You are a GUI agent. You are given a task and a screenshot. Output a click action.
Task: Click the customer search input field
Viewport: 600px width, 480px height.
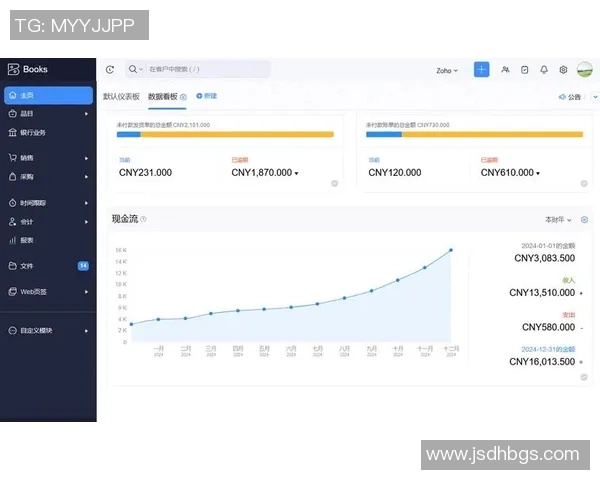(205, 70)
